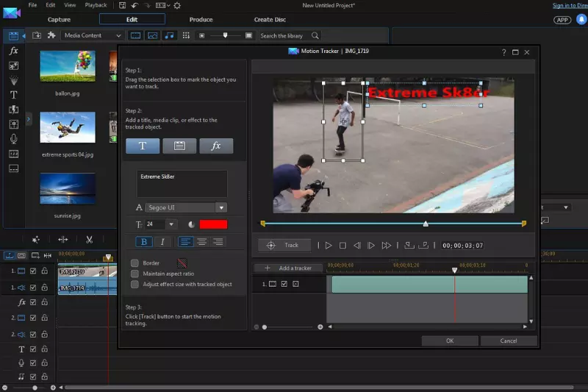The image size is (588, 392).
Task: Play the Motion Tracker preview
Action: point(329,246)
